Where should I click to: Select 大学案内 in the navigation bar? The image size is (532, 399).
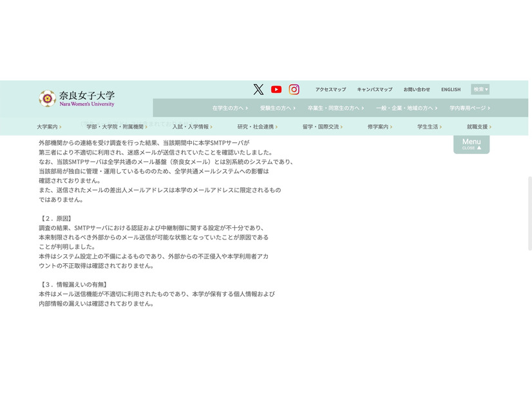[x=50, y=127]
